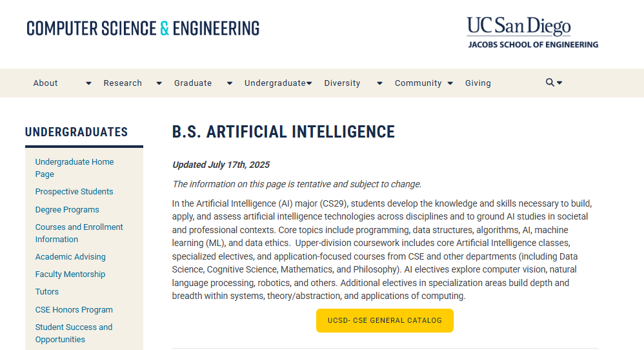This screenshot has height=350, width=644.
Task: Visit the Academic Advising link
Action: pyautogui.click(x=70, y=257)
